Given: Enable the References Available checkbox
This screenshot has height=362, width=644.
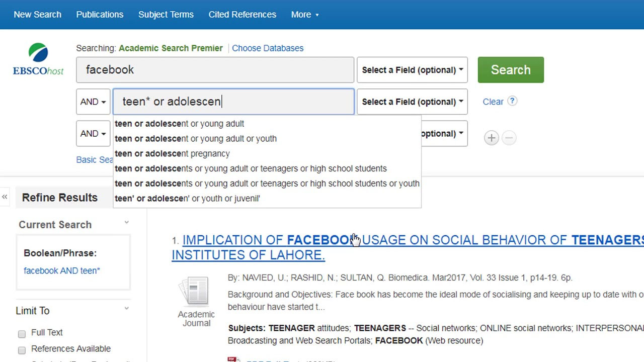Looking at the screenshot, I should click(x=22, y=350).
